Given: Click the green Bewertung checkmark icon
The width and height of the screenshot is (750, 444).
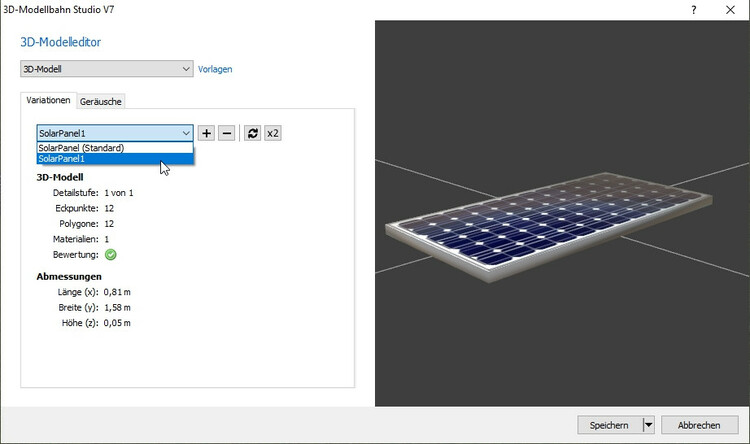Looking at the screenshot, I should (x=111, y=254).
